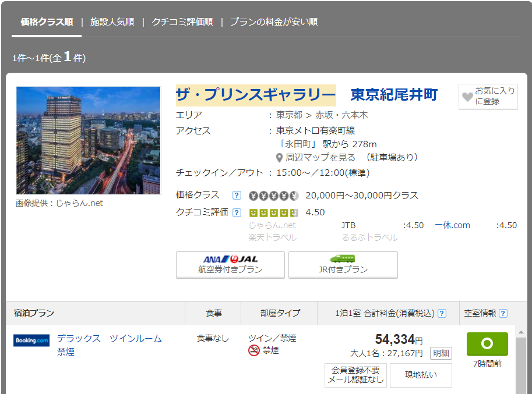Switch to the 施設人気順 sort tab
The width and height of the screenshot is (532, 394).
tap(112, 22)
